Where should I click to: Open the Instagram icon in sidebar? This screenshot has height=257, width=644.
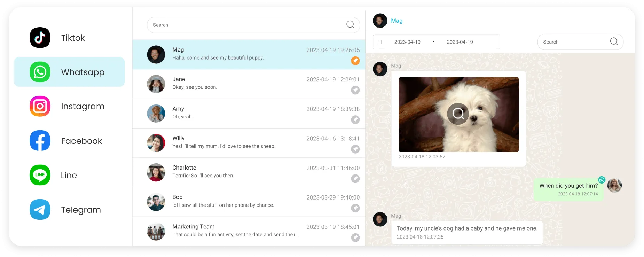[40, 106]
